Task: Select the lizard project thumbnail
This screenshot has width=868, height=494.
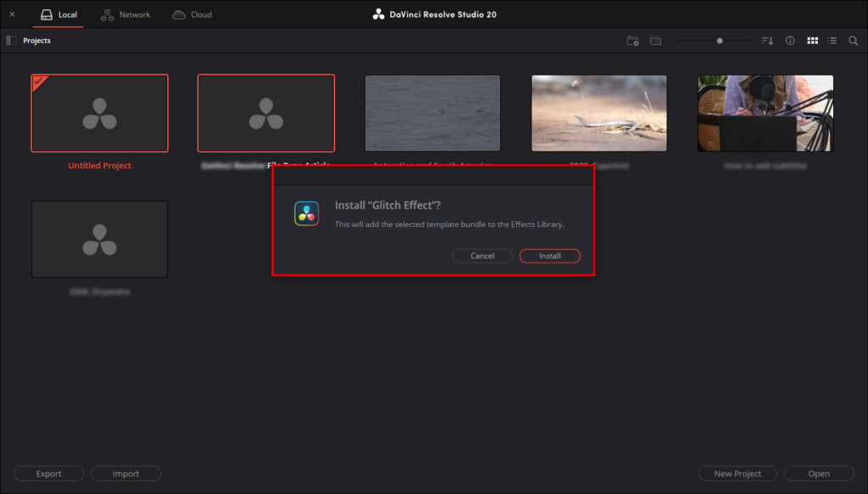Action: 599,113
